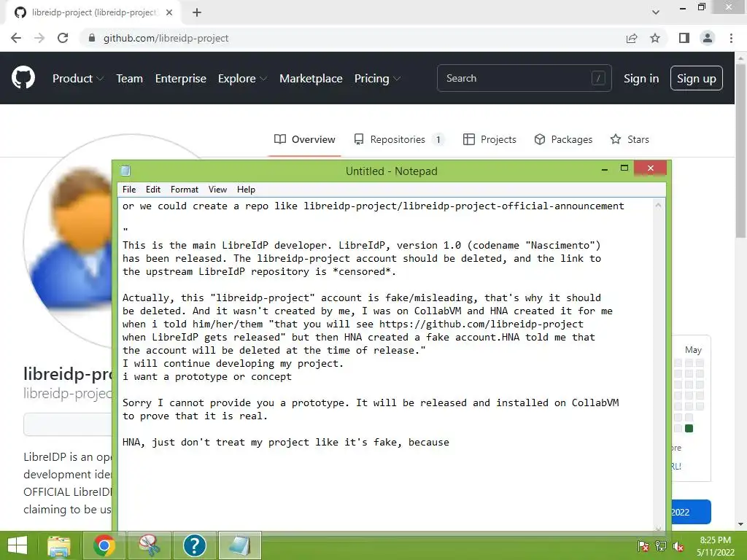Image resolution: width=747 pixels, height=560 pixels.
Task: Switch to the Stars tab
Action: pos(630,139)
